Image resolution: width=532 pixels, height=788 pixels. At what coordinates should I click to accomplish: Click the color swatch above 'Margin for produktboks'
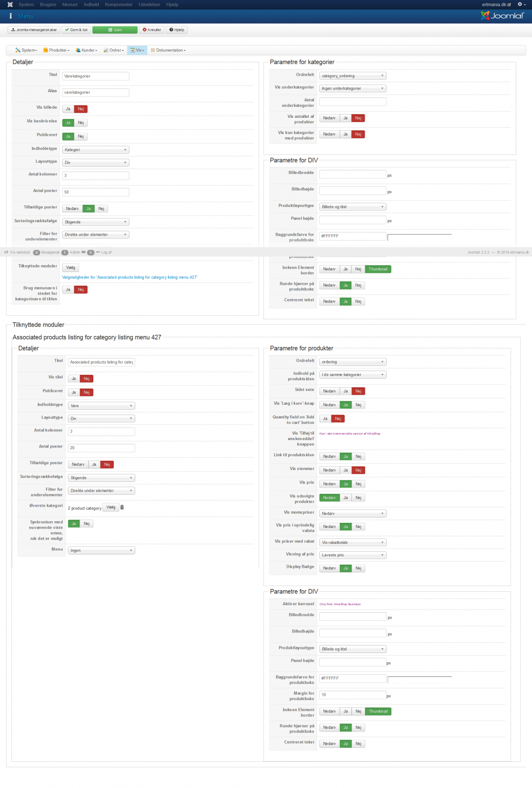click(419, 679)
